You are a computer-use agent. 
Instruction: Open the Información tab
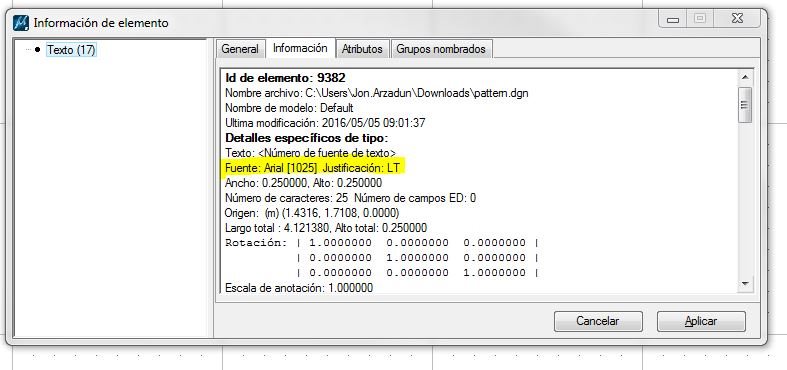point(300,48)
